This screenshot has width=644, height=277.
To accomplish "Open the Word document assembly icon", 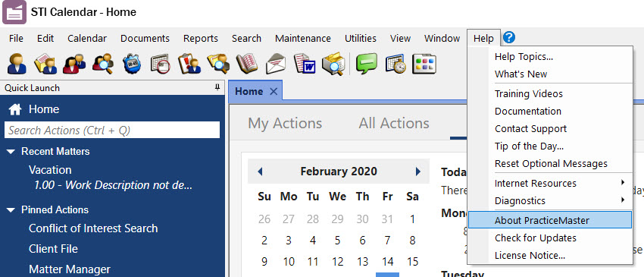I will (305, 64).
